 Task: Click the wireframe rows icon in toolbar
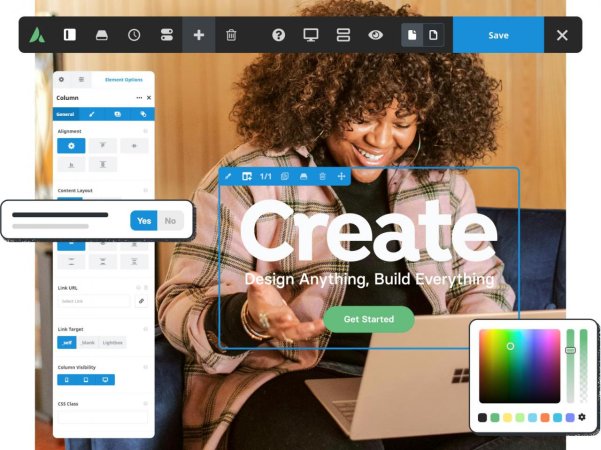pyautogui.click(x=343, y=35)
